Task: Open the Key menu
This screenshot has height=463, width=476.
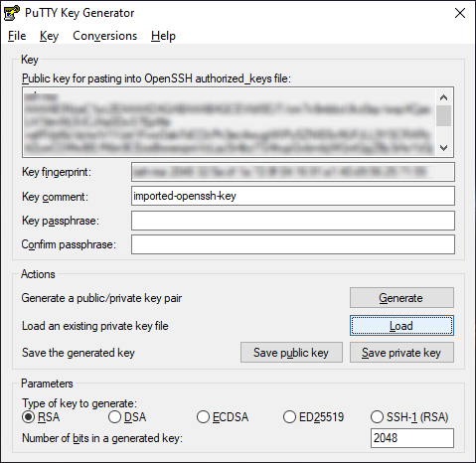Action: (49, 36)
